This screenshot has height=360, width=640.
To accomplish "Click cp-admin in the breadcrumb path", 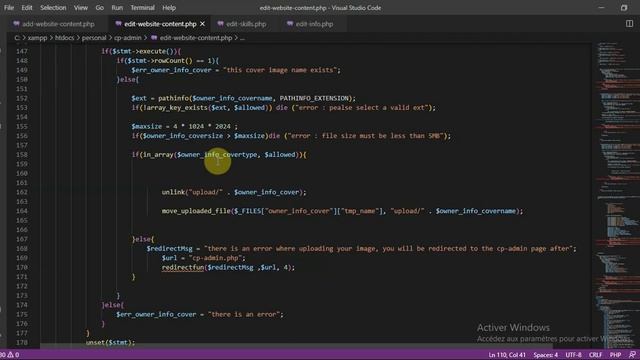I will (127, 38).
